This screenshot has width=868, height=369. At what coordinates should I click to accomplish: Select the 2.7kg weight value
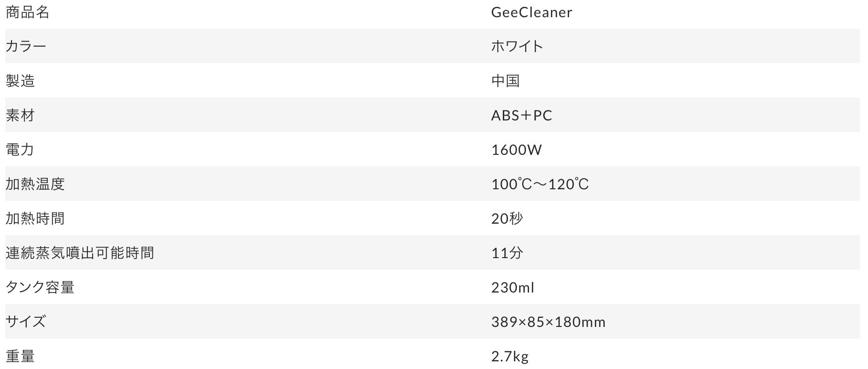(510, 356)
